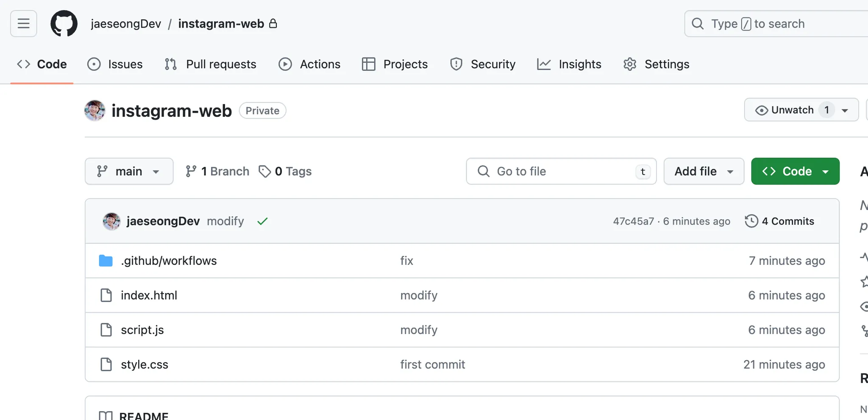Open the fix commit for .github/workflows
This screenshot has height=420, width=868.
407,260
